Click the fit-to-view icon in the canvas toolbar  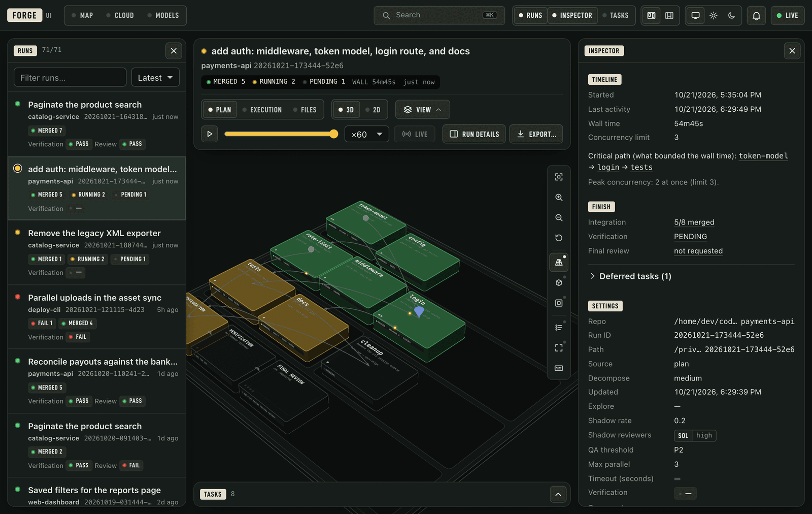(559, 177)
